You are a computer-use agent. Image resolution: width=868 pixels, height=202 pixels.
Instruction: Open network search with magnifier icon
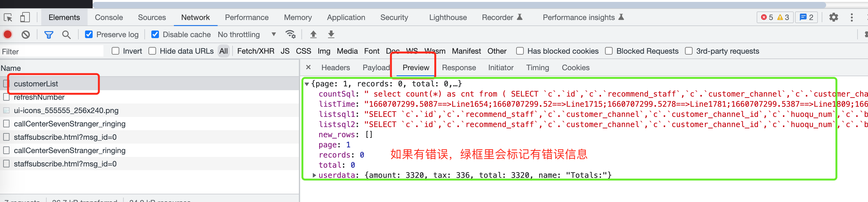(x=66, y=34)
